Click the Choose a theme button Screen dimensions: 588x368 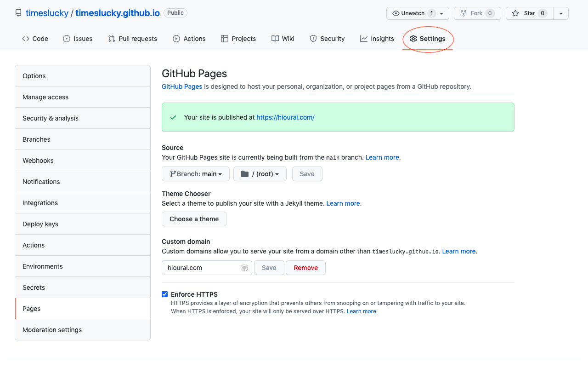click(x=194, y=219)
